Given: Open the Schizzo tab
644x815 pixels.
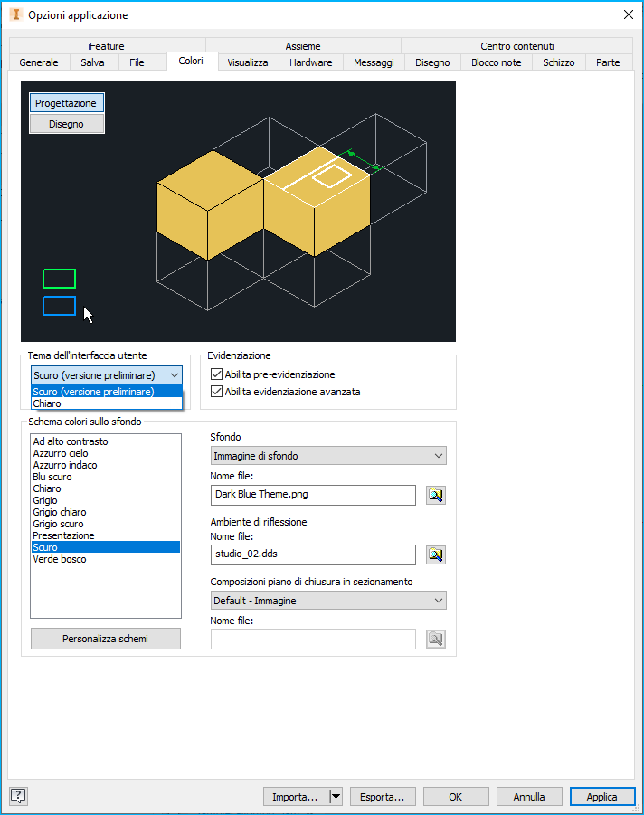Looking at the screenshot, I should point(559,62).
